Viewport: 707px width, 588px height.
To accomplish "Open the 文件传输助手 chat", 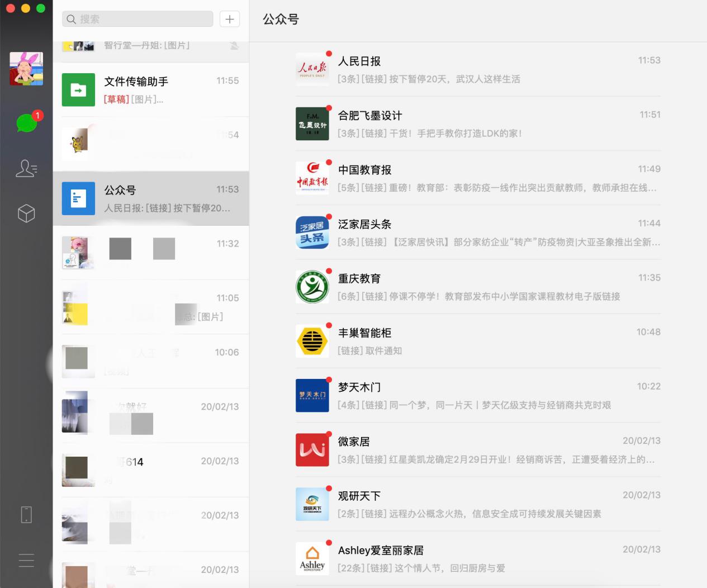I will 151,89.
